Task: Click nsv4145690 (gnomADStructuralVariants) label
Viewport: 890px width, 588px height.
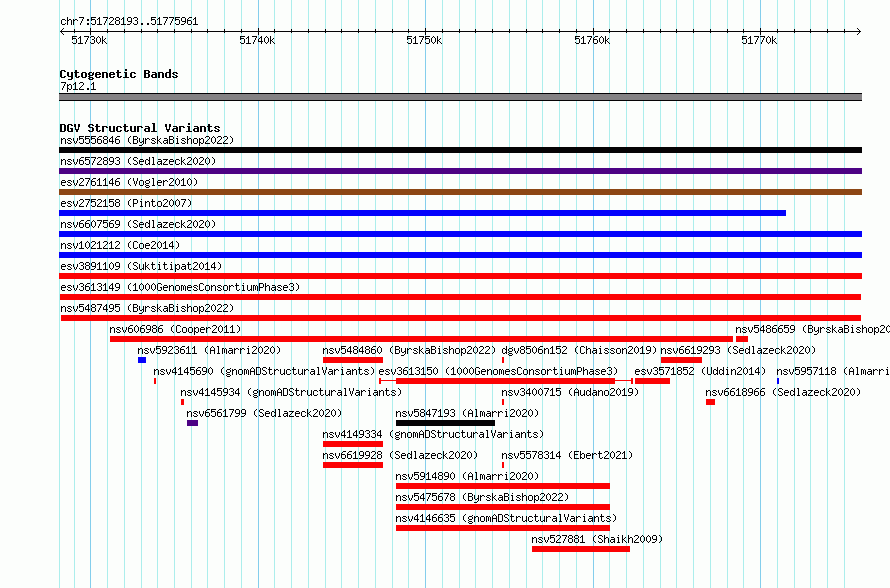Action: pos(265,371)
